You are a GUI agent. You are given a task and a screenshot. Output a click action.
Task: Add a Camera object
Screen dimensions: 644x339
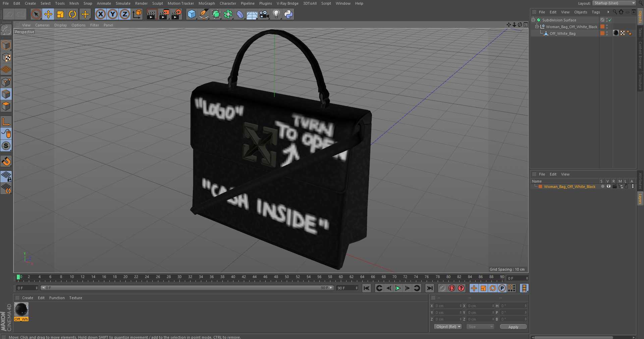(x=264, y=14)
